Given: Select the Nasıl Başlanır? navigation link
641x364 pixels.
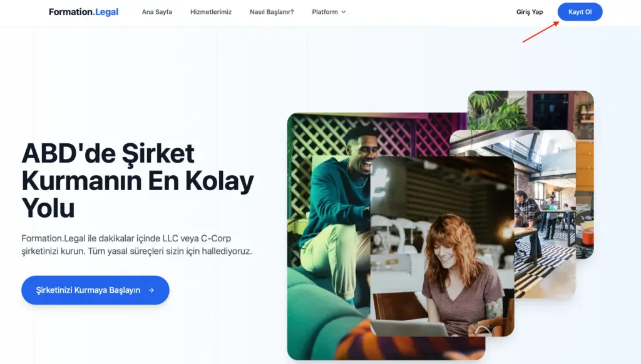Looking at the screenshot, I should [272, 12].
